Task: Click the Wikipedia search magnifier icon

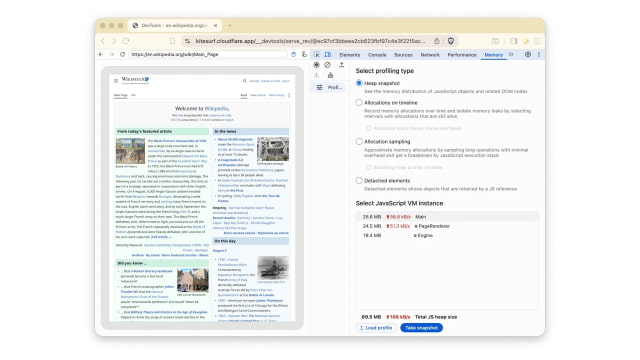Action: click(244, 81)
